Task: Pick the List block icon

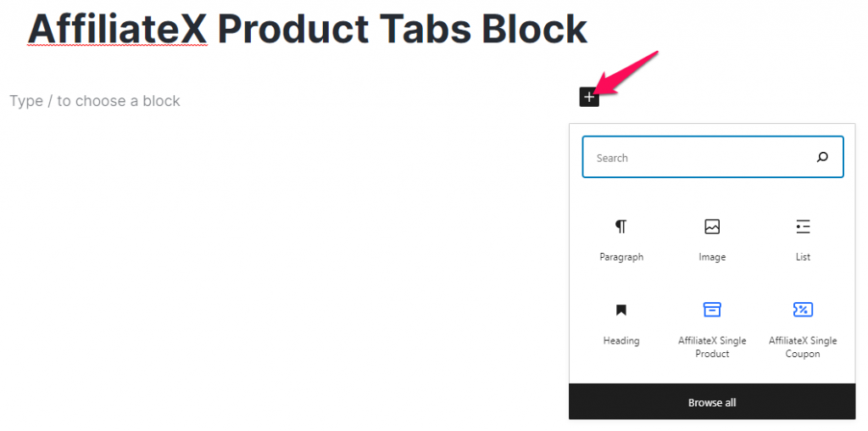Action: coord(803,226)
